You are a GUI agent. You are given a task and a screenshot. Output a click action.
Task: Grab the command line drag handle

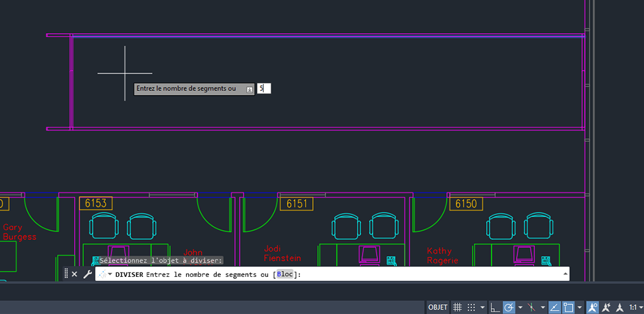66,274
